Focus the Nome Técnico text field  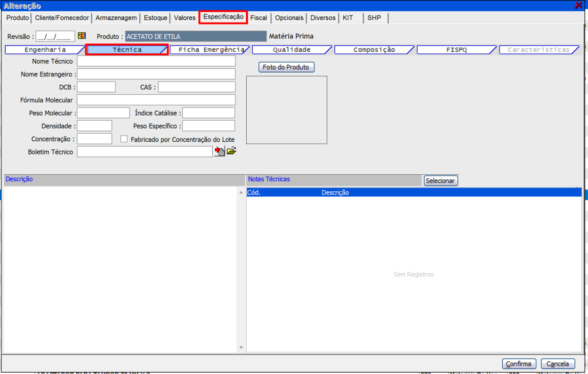156,61
